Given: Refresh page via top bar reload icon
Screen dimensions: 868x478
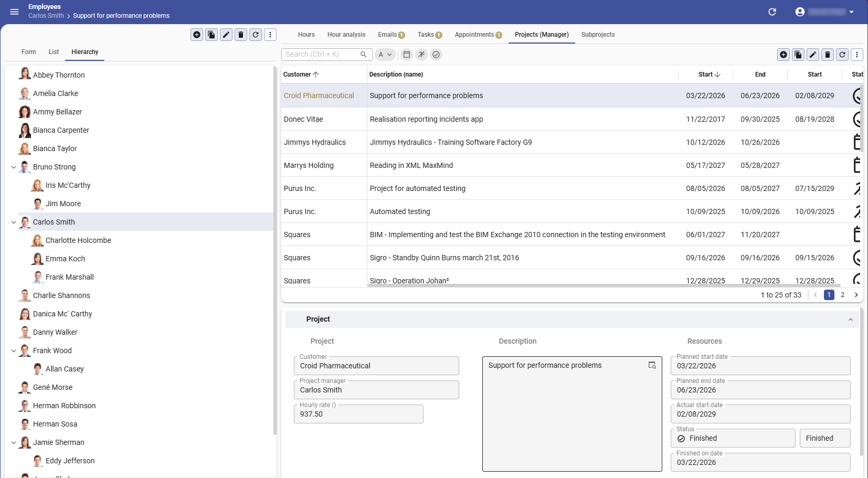Looking at the screenshot, I should pos(772,12).
